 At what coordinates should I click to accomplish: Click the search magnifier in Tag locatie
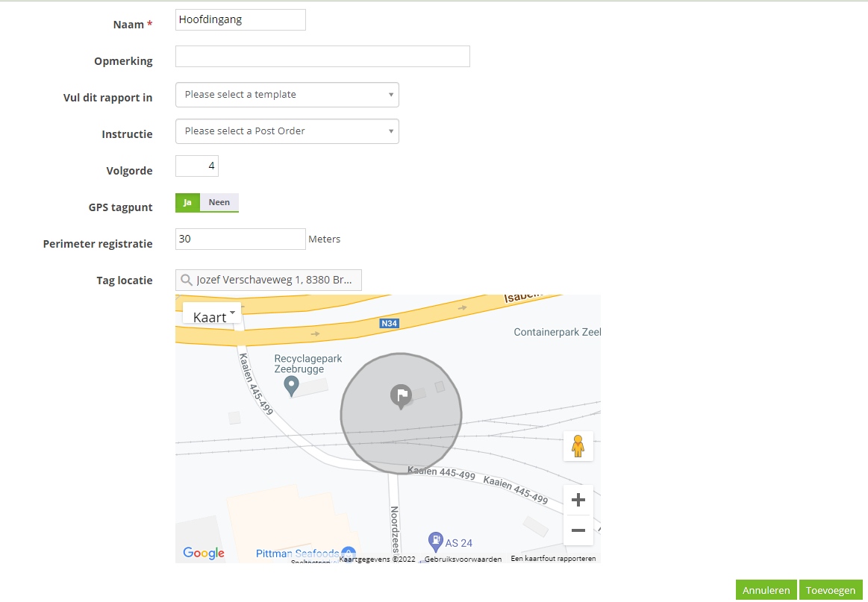(x=187, y=280)
